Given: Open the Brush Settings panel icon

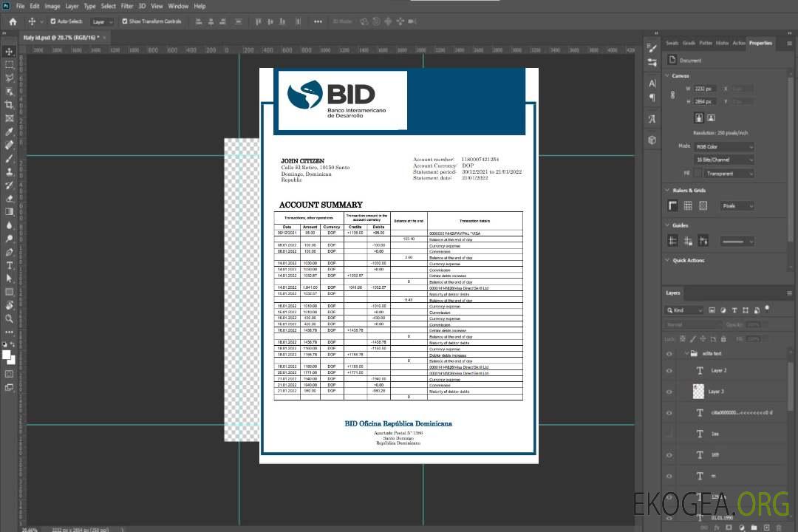Looking at the screenshot, I should [652, 48].
